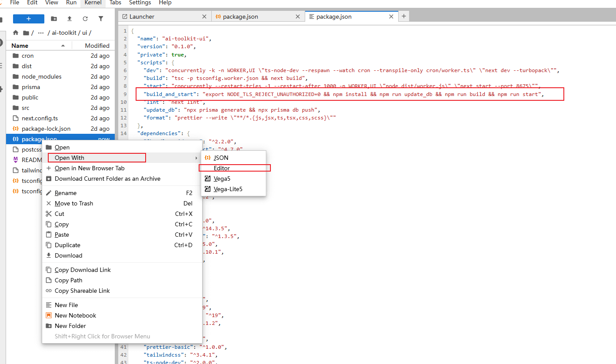
Task: Open the Settings menu
Action: click(140, 3)
